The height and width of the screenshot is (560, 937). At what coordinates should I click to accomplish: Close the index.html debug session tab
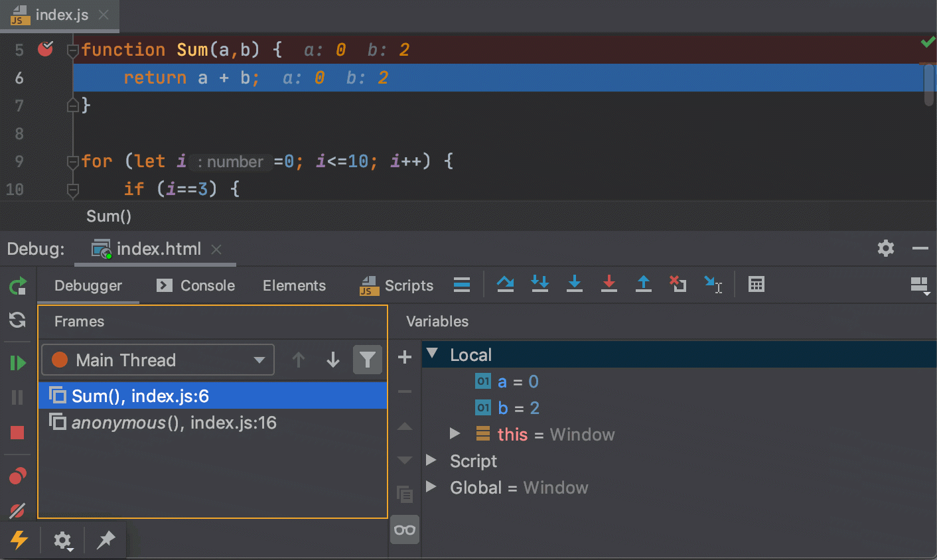coord(216,249)
